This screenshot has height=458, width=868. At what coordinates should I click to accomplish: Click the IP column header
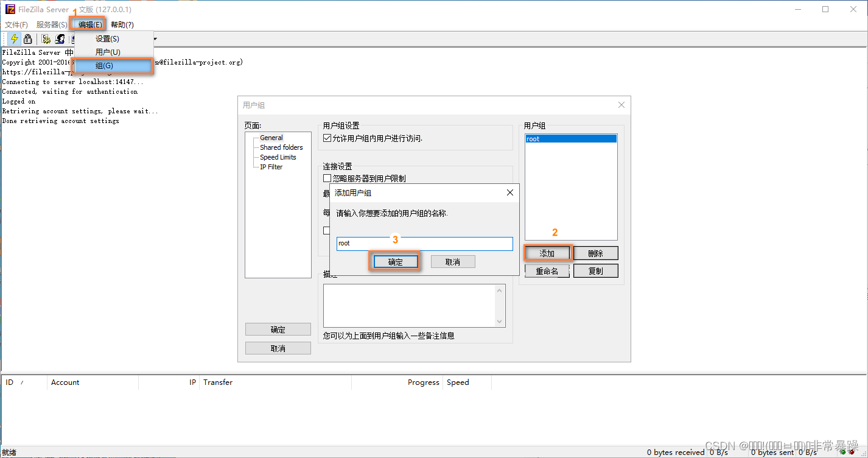(169, 382)
